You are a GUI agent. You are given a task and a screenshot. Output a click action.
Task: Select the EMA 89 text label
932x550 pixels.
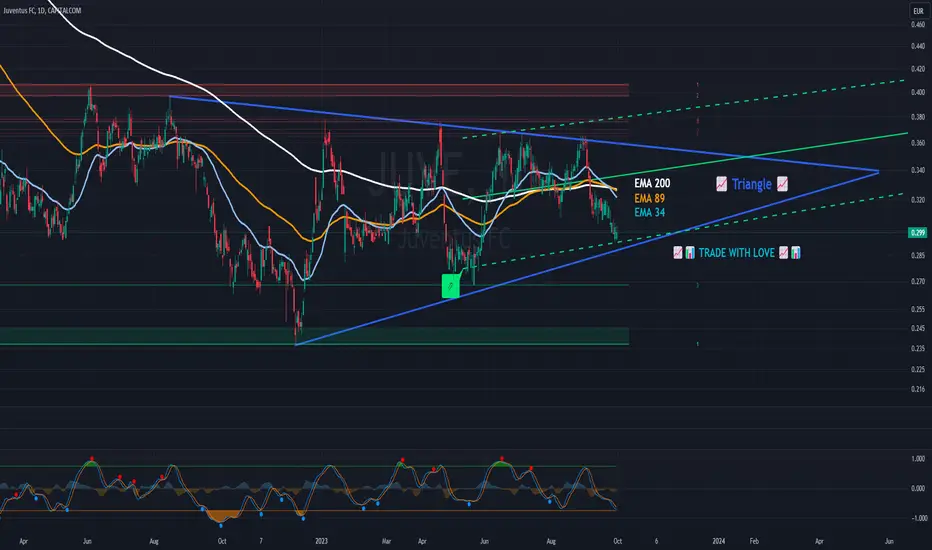point(649,199)
